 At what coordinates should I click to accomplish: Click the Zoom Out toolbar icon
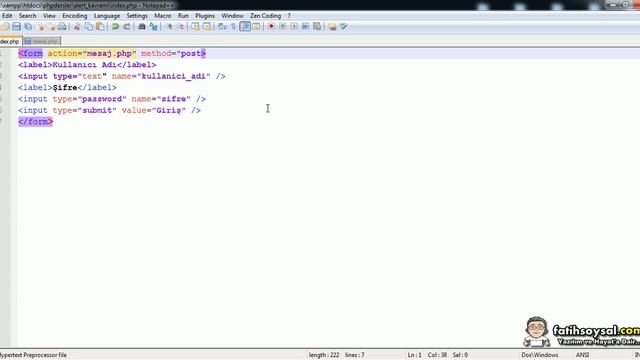pyautogui.click(x=181, y=27)
